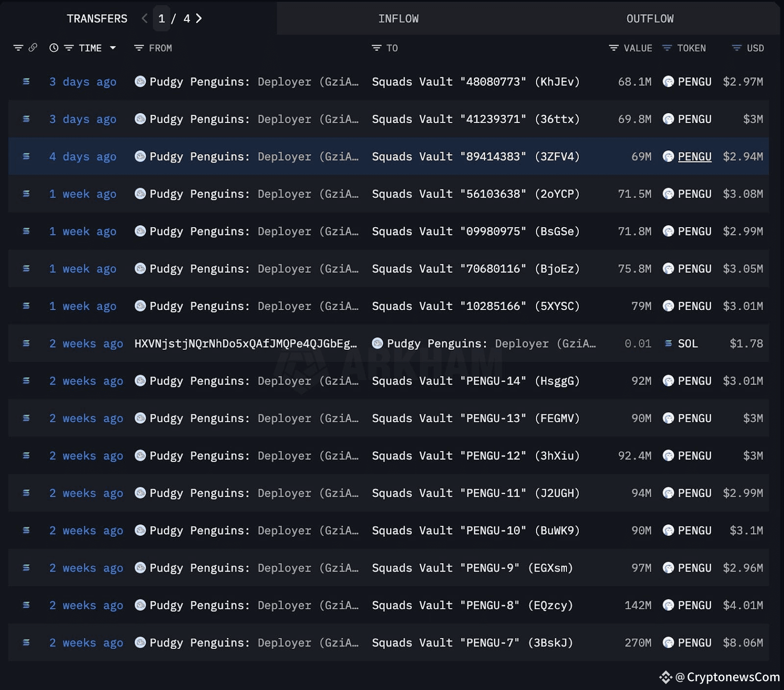
Task: Edit the current page number field
Action: pos(162,19)
